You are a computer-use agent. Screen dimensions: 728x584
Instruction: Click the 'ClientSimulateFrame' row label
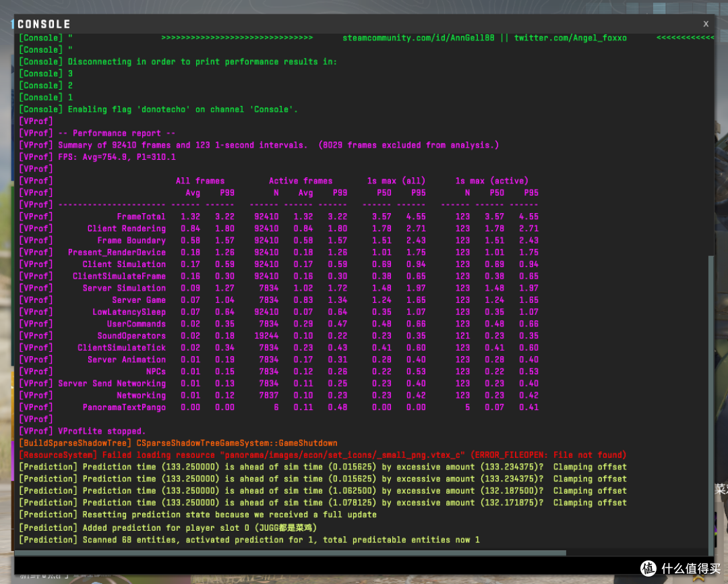click(x=119, y=276)
